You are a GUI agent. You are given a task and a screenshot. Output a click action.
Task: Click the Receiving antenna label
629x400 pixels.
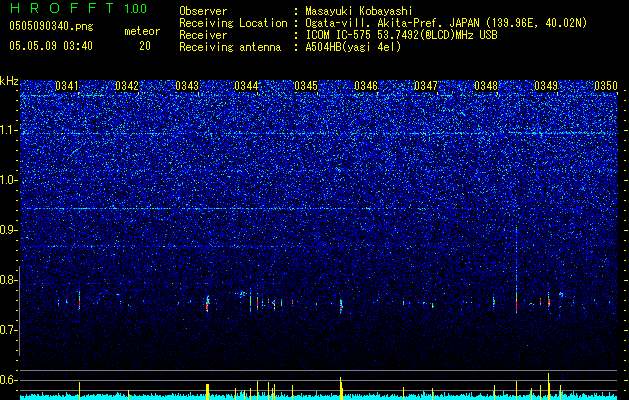click(x=230, y=47)
